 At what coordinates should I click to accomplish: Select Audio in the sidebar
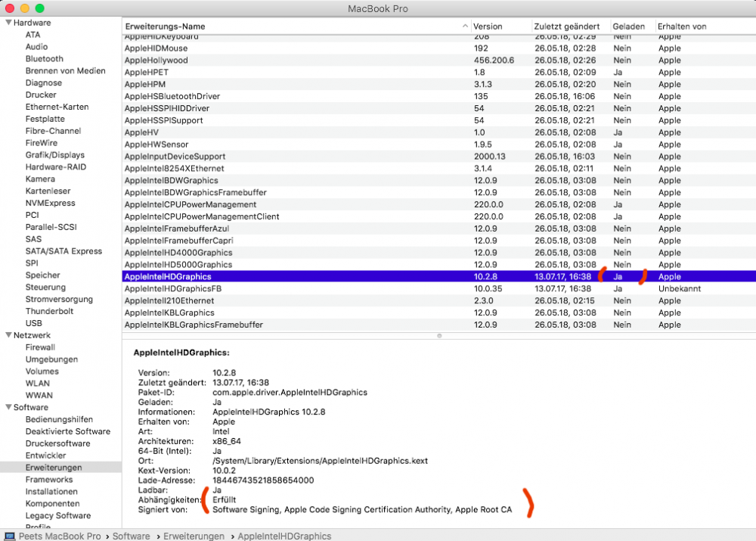[36, 47]
